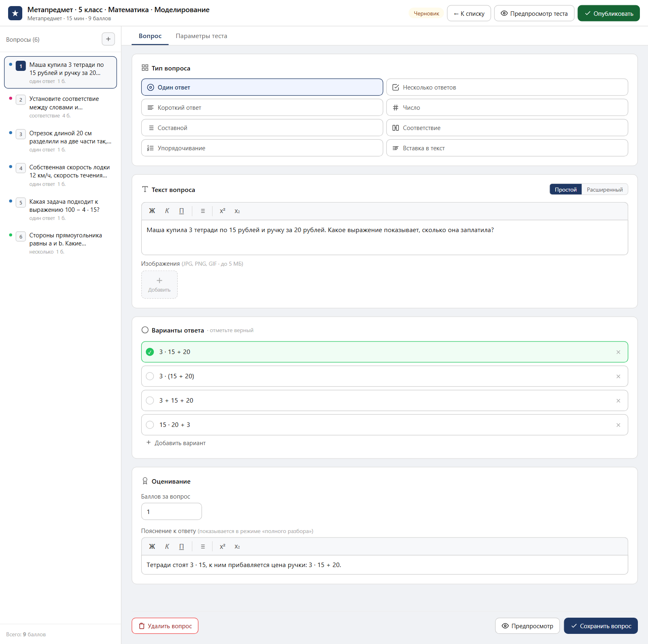This screenshot has width=648, height=644.
Task: Choose question type Соответствие
Action: (x=507, y=128)
